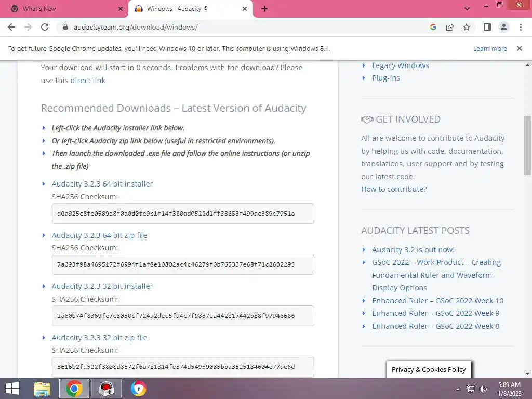Click the 32 bit zip checksum box

click(x=183, y=367)
